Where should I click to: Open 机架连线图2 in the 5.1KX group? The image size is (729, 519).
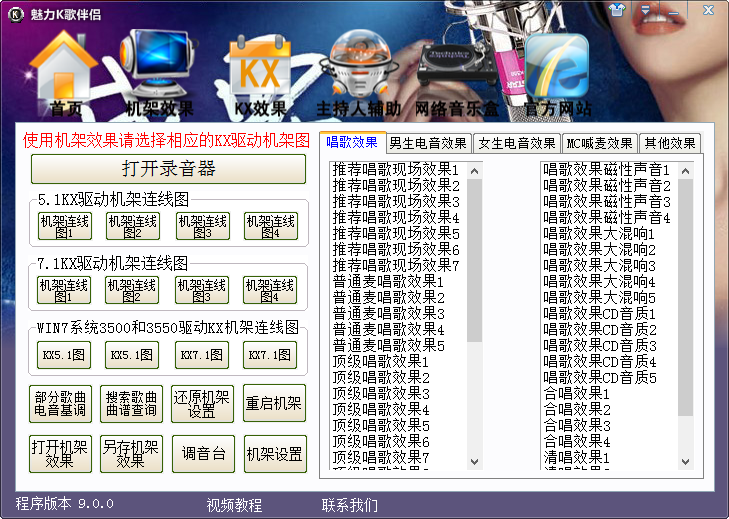tap(133, 226)
